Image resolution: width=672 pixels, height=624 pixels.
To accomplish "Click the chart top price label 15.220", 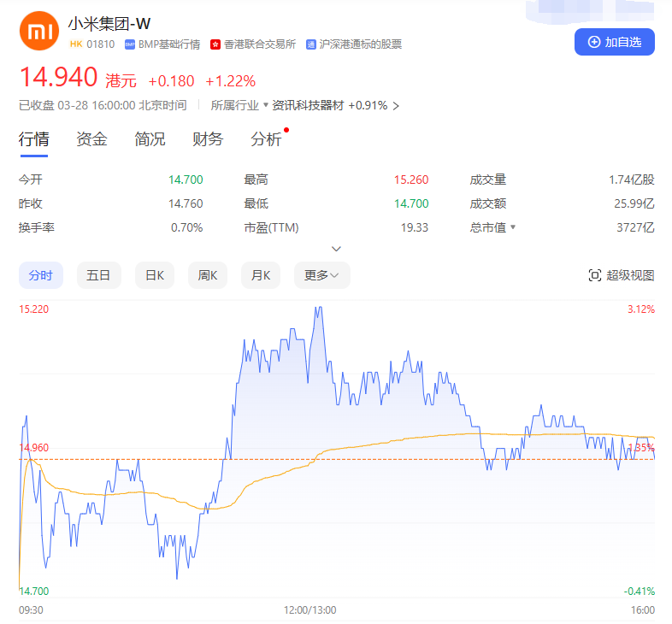I will coord(34,309).
